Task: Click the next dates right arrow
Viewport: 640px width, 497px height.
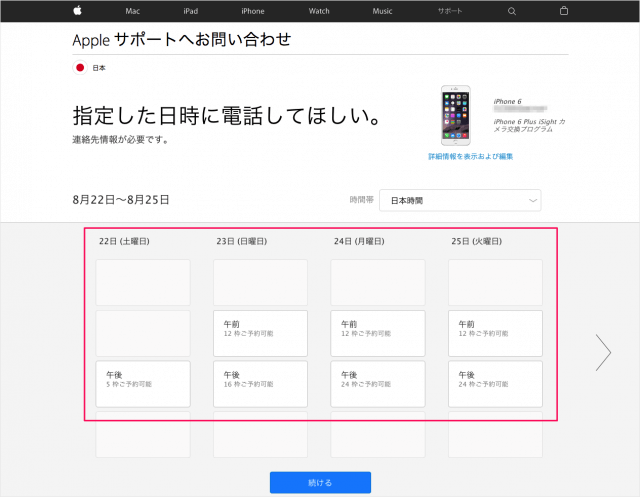Action: coord(603,352)
